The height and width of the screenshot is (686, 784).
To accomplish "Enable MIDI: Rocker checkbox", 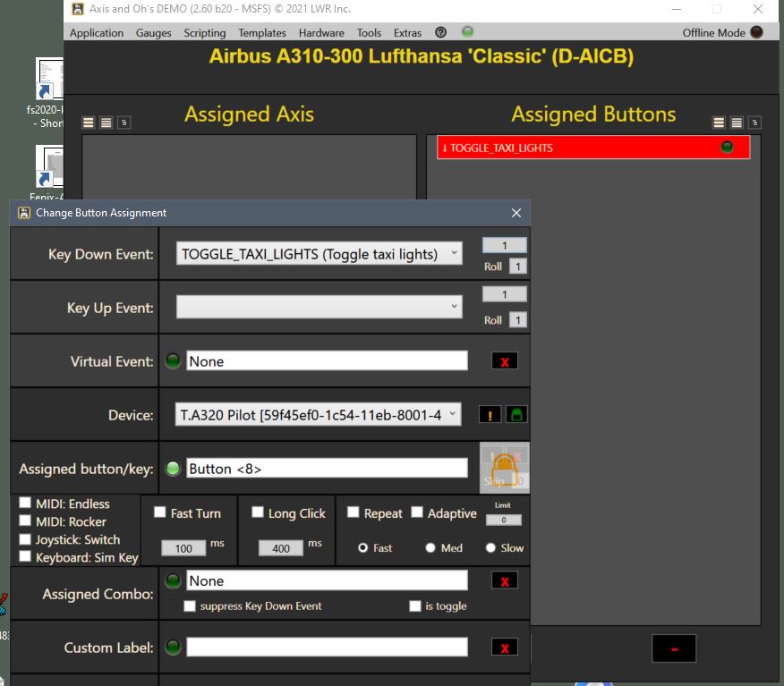I will tap(24, 521).
